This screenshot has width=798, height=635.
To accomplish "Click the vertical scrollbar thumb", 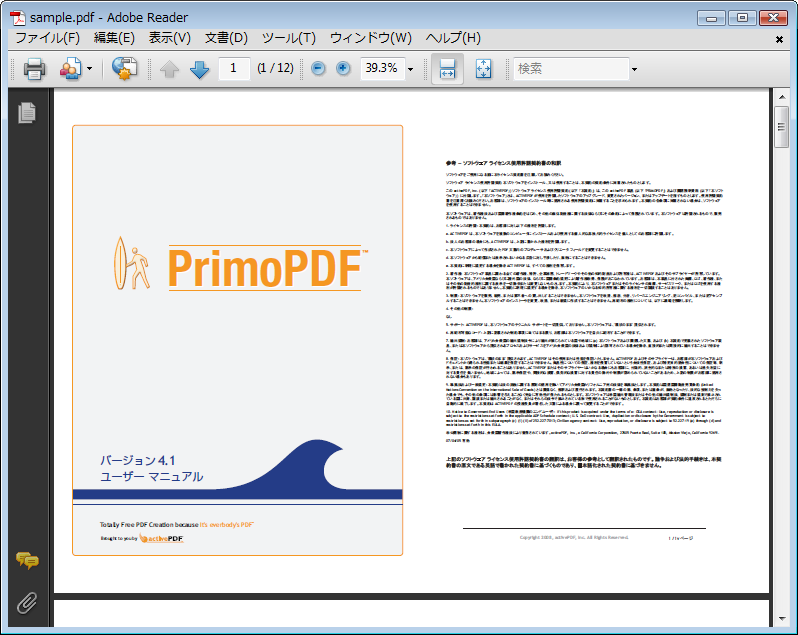I will (x=782, y=127).
